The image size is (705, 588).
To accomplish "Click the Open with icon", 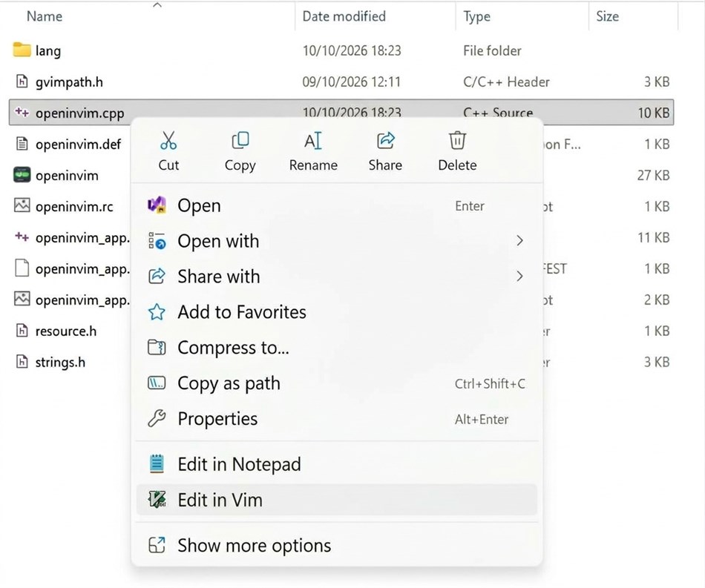I will pos(157,241).
